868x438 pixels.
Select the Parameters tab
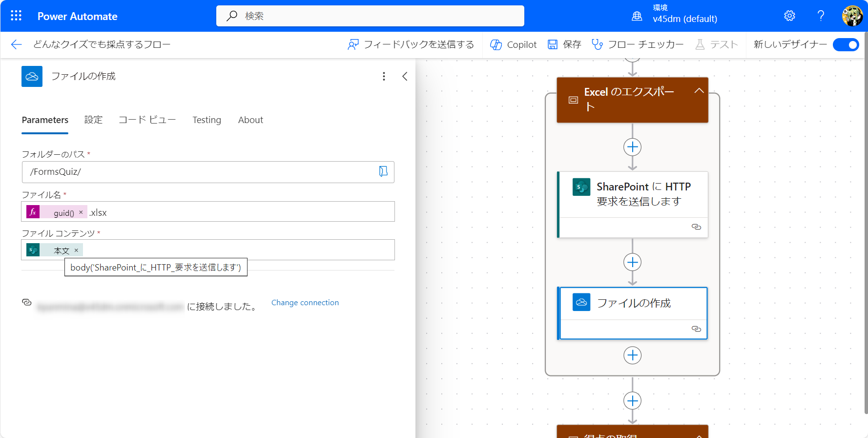click(45, 120)
